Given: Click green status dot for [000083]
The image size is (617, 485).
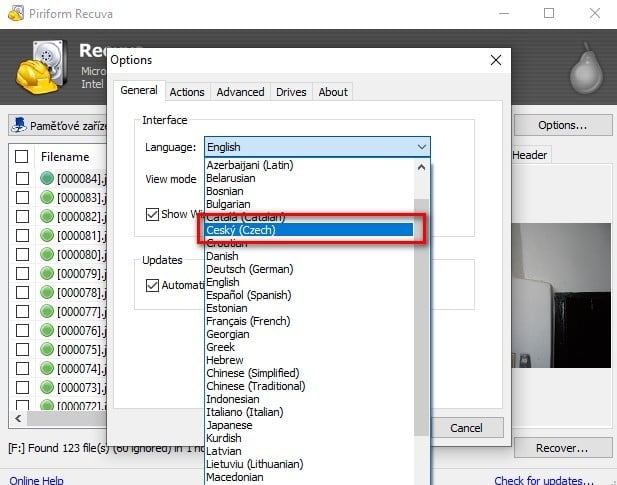Looking at the screenshot, I should click(x=47, y=197).
